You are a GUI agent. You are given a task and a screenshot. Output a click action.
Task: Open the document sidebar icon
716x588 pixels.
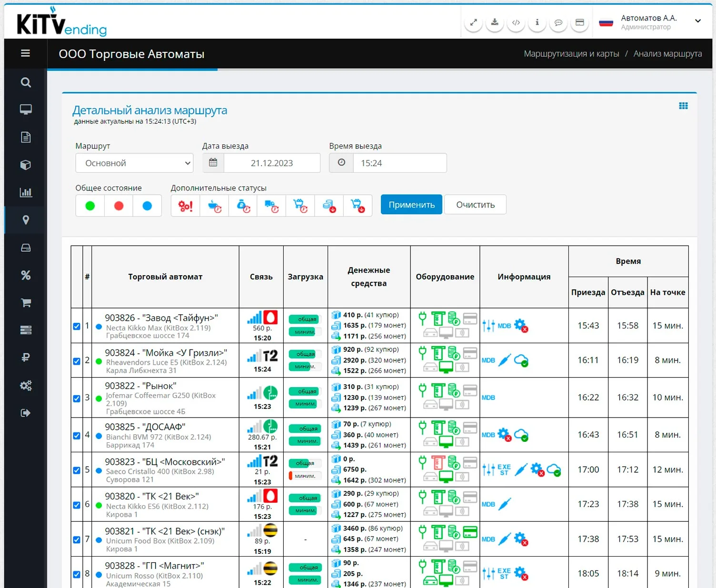[26, 137]
